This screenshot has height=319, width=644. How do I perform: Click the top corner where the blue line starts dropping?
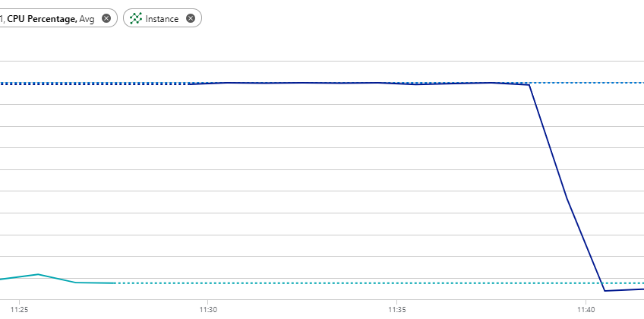[x=529, y=85]
